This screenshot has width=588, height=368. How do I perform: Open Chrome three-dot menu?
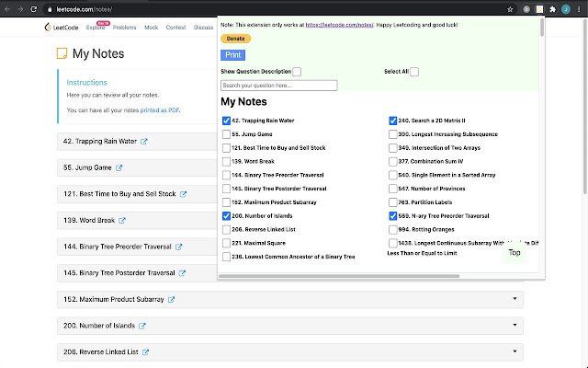click(x=579, y=9)
